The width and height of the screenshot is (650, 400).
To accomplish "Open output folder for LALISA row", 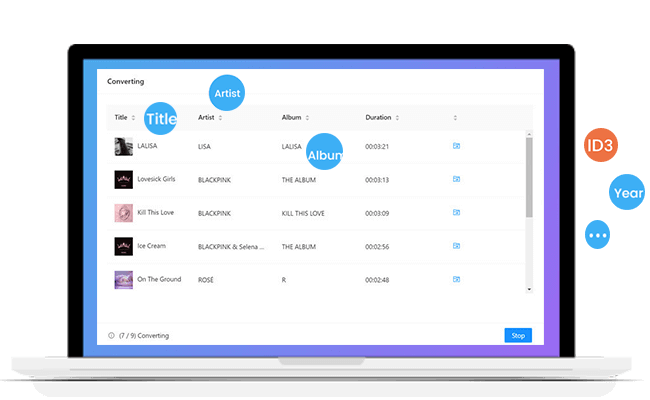I will tap(456, 146).
